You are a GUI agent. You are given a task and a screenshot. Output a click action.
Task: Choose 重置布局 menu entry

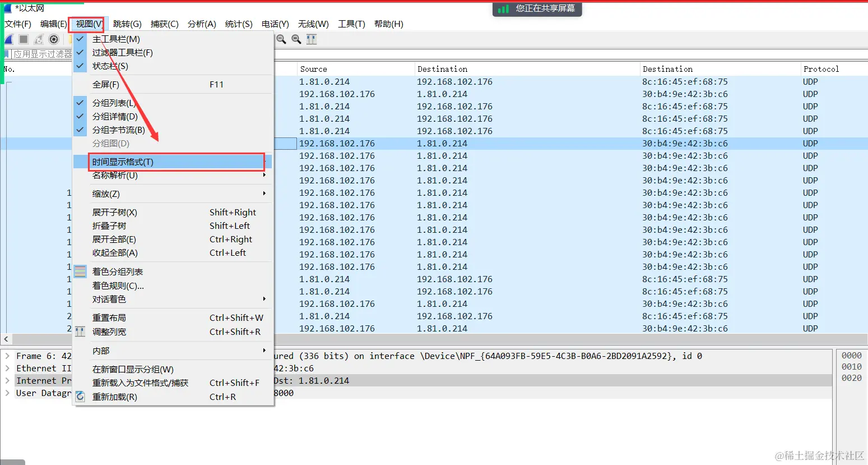(173, 318)
